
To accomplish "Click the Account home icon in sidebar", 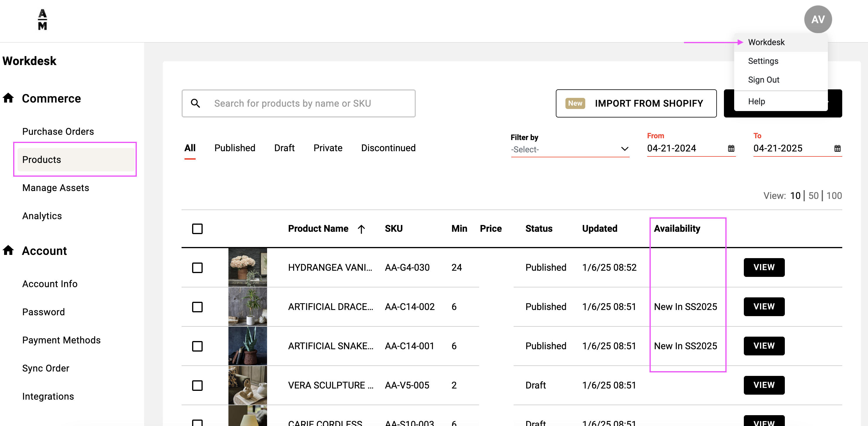I will pyautogui.click(x=8, y=250).
